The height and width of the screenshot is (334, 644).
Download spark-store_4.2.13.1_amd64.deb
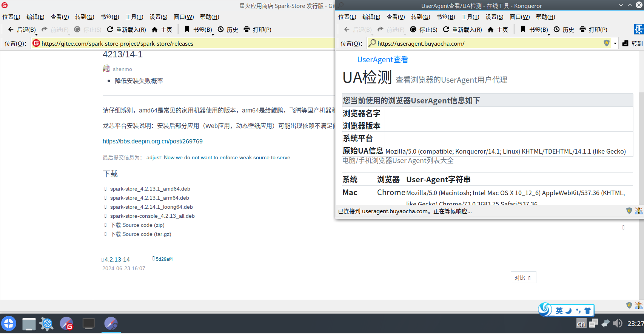click(x=150, y=189)
